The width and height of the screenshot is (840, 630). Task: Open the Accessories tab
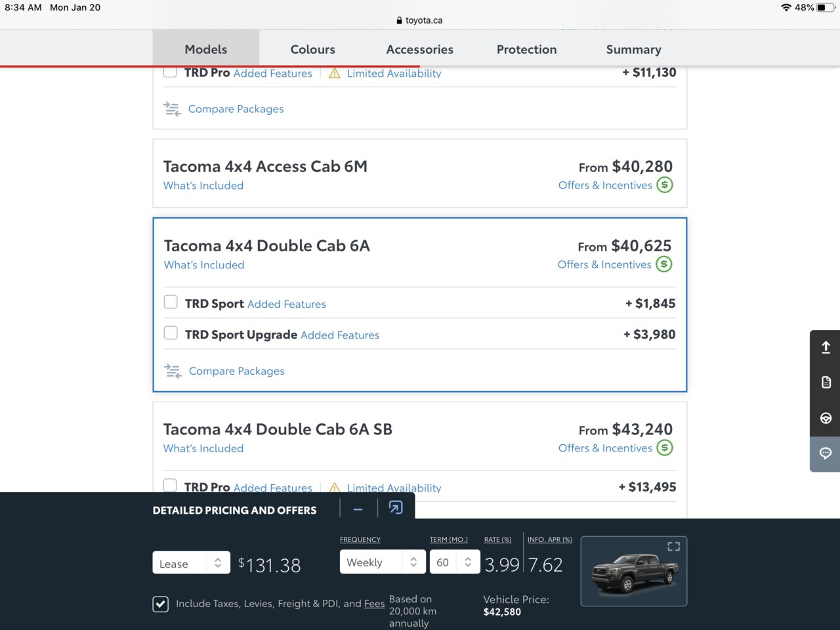point(419,49)
